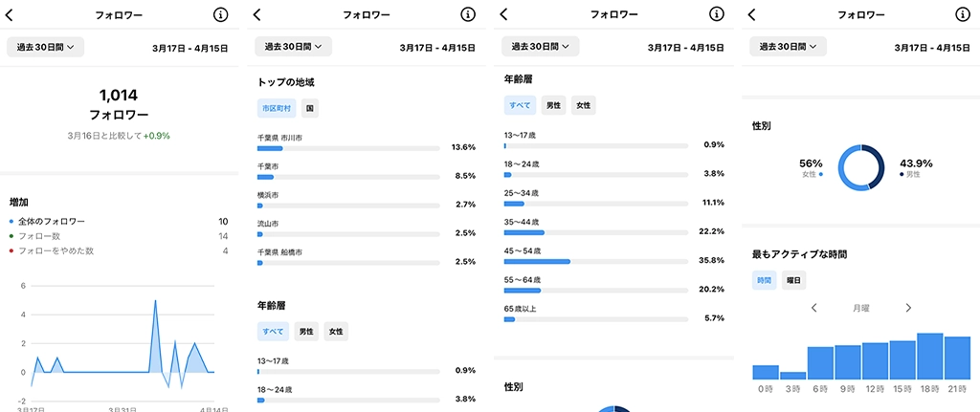
Task: Select 男性 filter in third panel 年齢層
Action: click(553, 105)
